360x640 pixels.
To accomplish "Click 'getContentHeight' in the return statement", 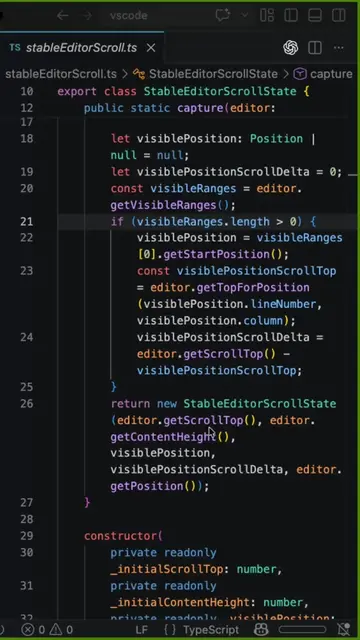I will [163, 437].
